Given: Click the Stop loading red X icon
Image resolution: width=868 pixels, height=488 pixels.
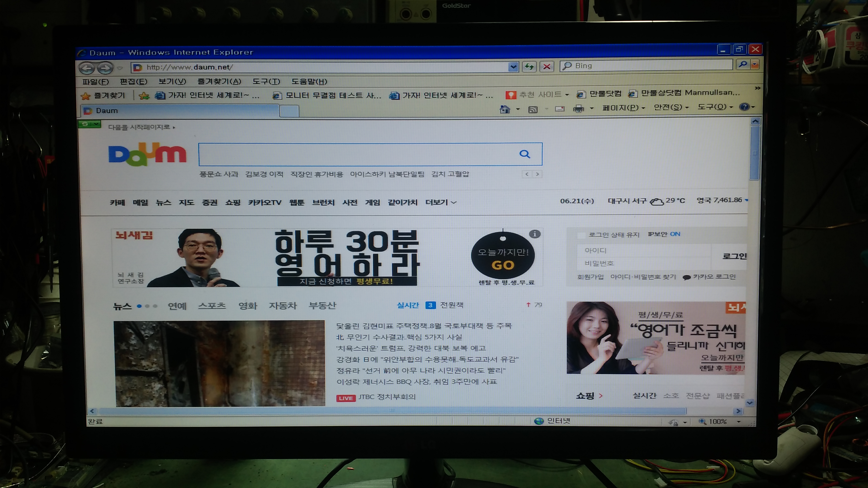Looking at the screenshot, I should click(x=546, y=67).
